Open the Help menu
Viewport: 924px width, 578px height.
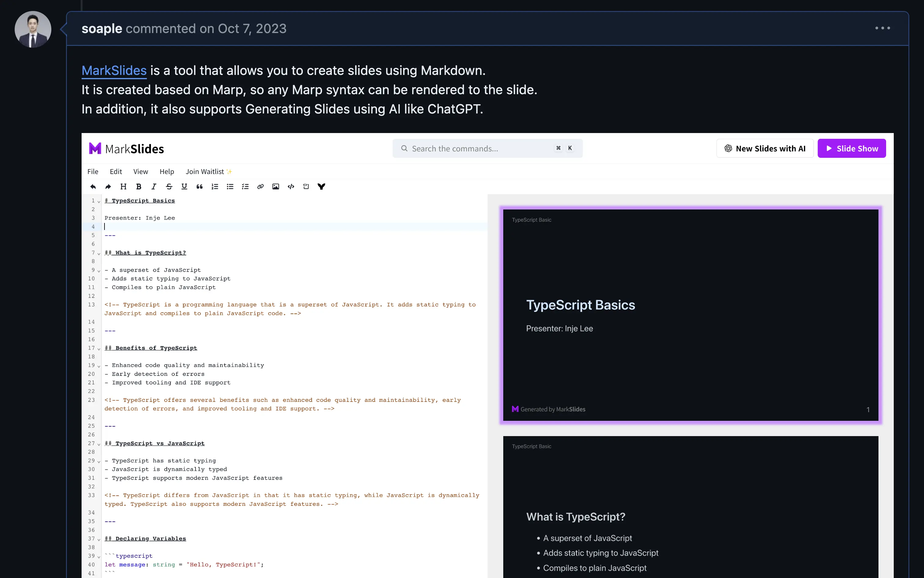click(167, 172)
